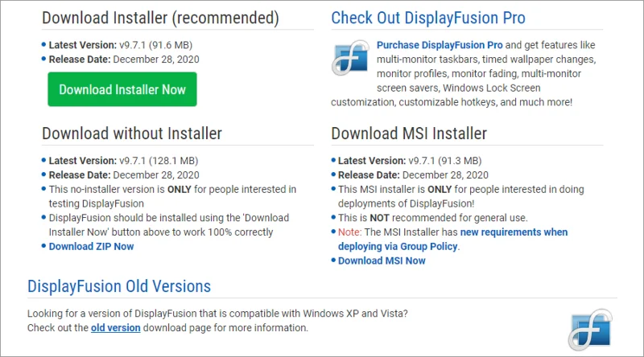
Task: Click the 'v9.7.1 (128.1 MB)' version text
Action: pyautogui.click(x=159, y=161)
